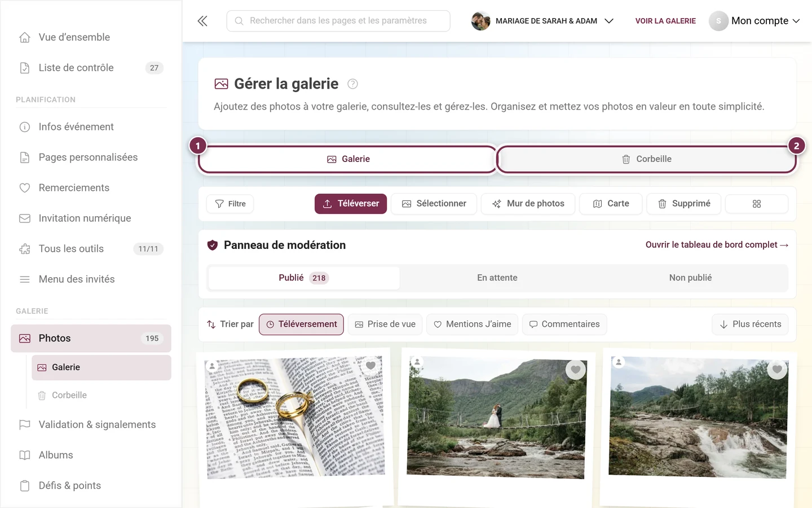Open the Remerciements section
Viewport: 812px width, 508px height.
pos(91,188)
